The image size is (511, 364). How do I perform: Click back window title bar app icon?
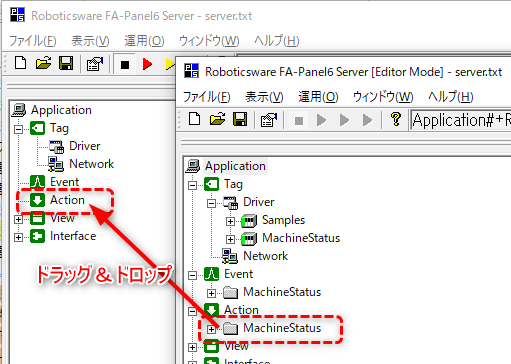tap(17, 15)
